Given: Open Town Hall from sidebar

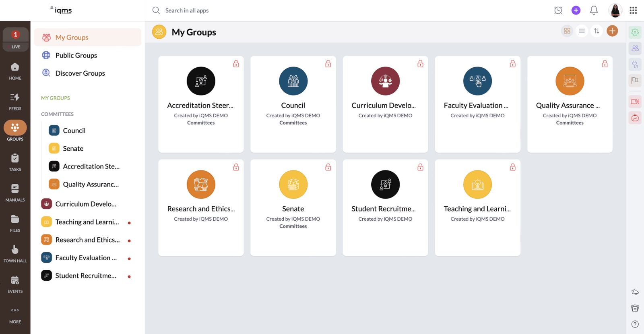Looking at the screenshot, I should 15,253.
